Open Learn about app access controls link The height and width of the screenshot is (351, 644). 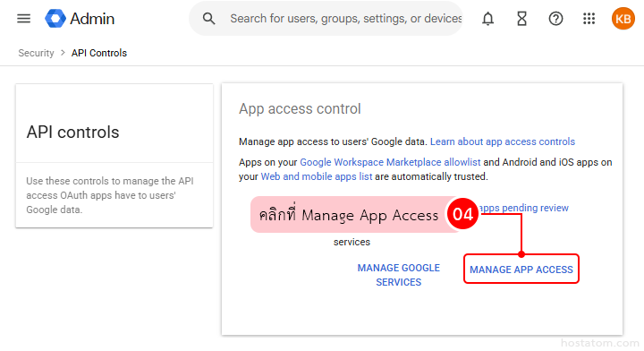pos(503,141)
